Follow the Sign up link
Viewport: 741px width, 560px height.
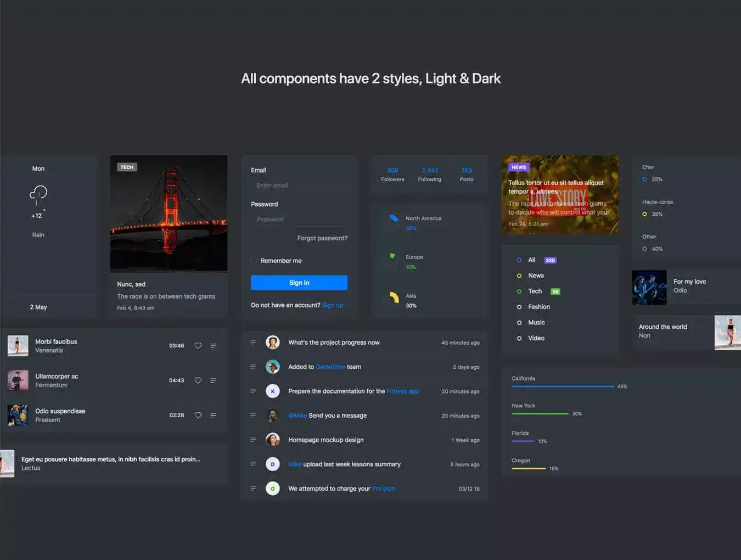click(x=333, y=305)
